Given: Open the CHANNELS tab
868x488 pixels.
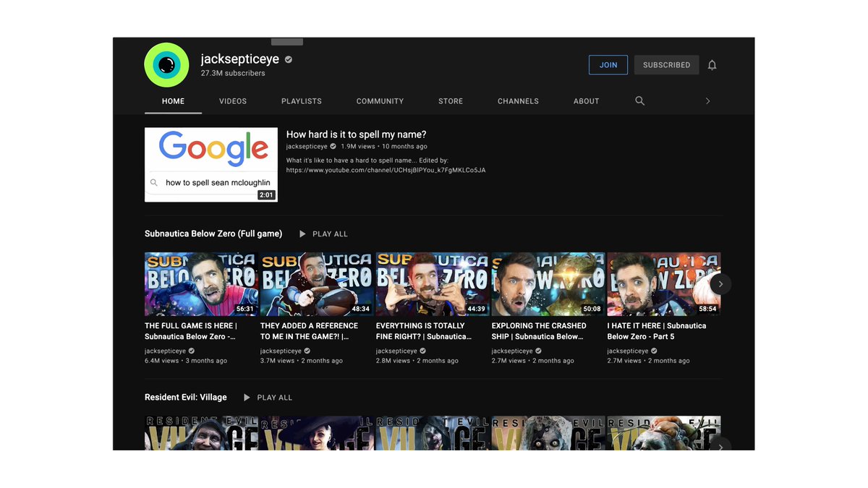Looking at the screenshot, I should [518, 101].
